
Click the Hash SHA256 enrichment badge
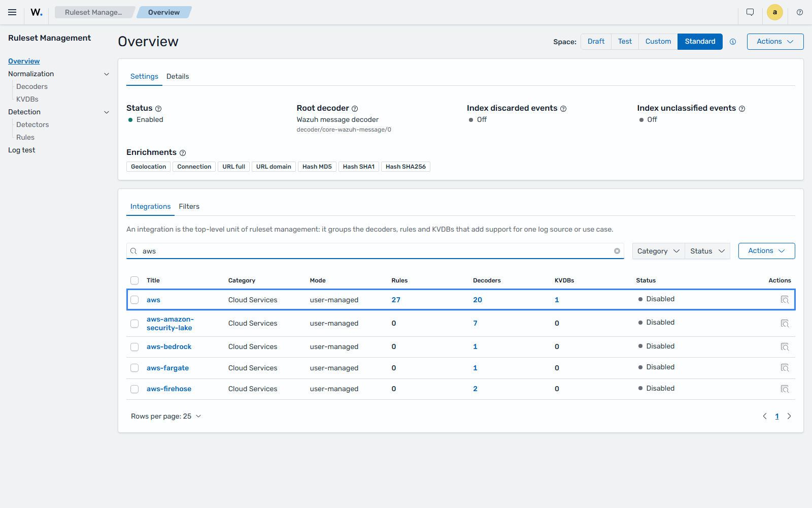pyautogui.click(x=405, y=167)
